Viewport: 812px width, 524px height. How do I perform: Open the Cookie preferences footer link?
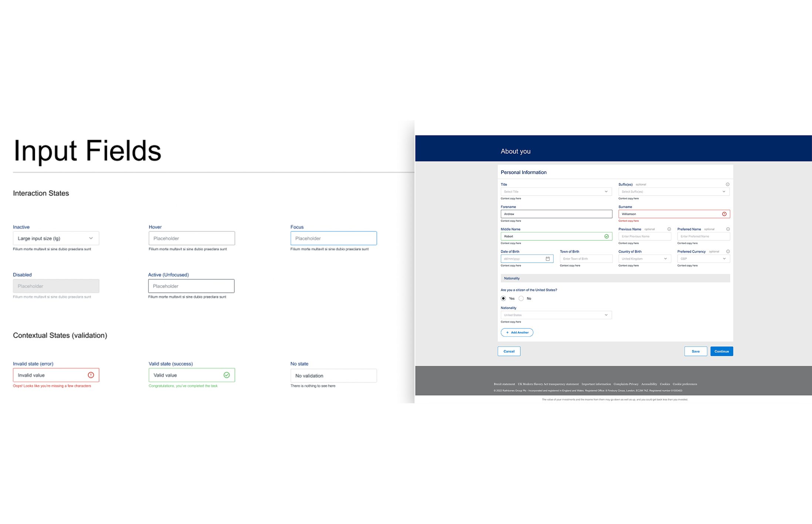[684, 384]
